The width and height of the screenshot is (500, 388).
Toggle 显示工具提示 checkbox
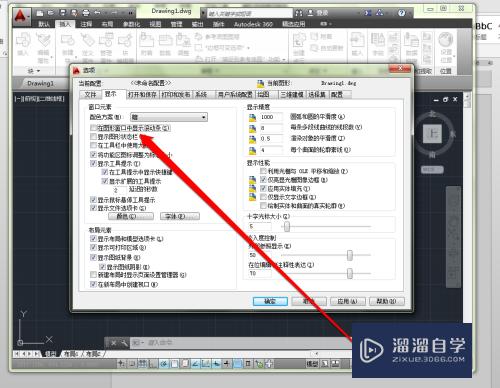93,163
